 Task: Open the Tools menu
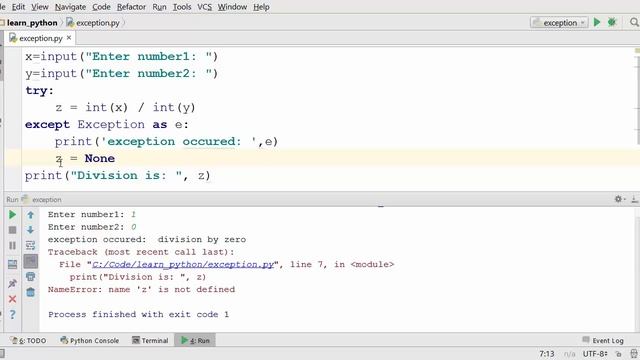click(182, 7)
